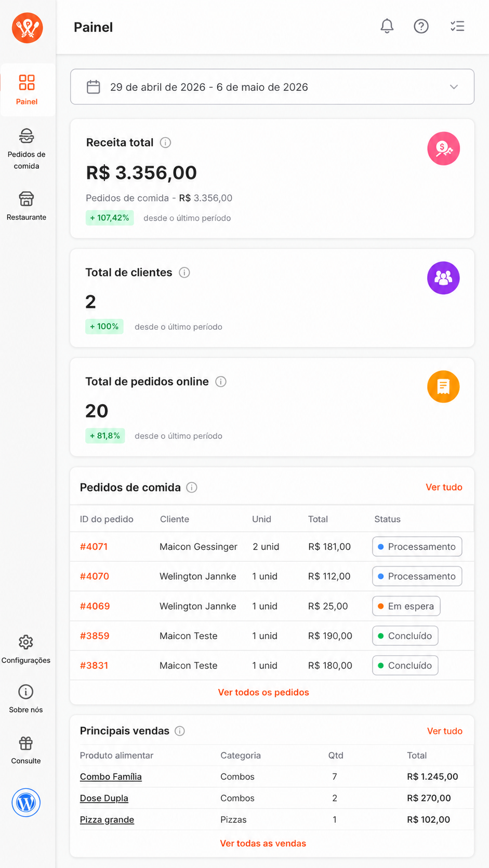
Task: Open order #3859
Action: pos(94,636)
